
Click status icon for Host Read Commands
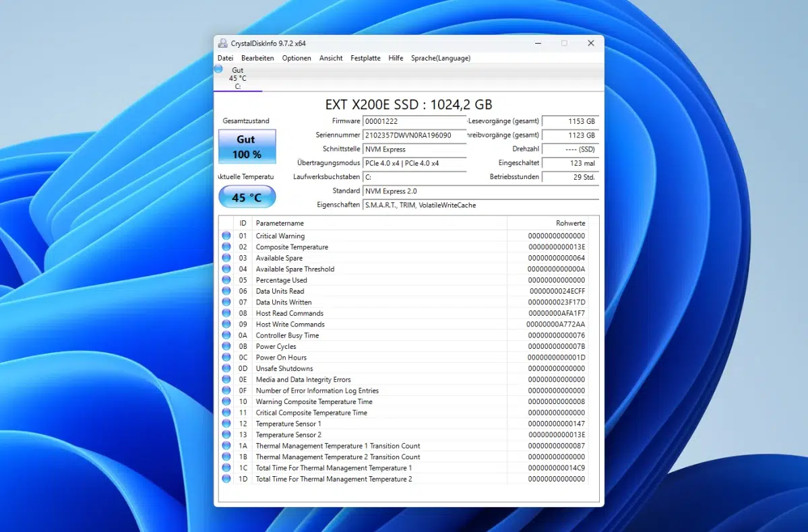click(x=226, y=313)
